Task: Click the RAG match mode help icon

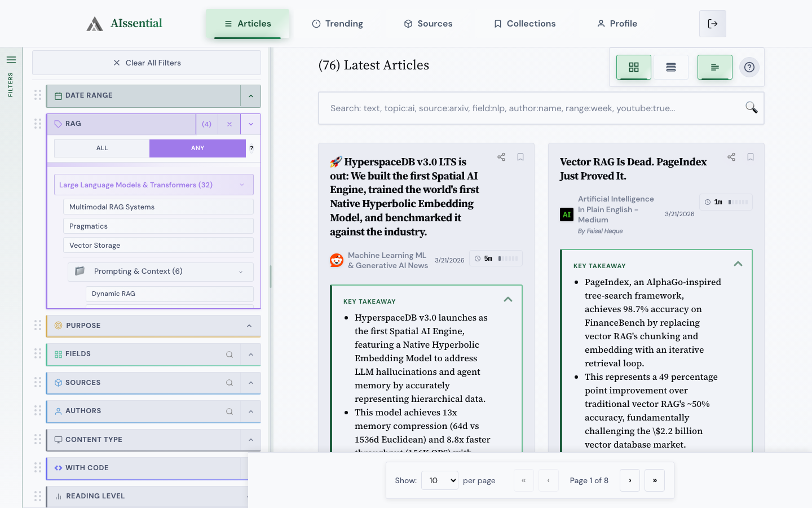Action: (251, 148)
